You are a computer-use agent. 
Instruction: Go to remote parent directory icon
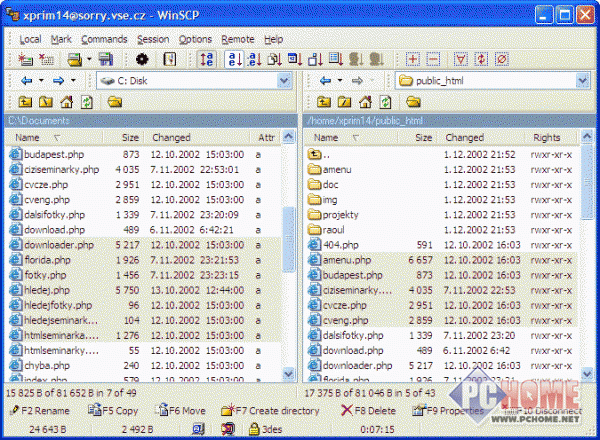coord(324,102)
